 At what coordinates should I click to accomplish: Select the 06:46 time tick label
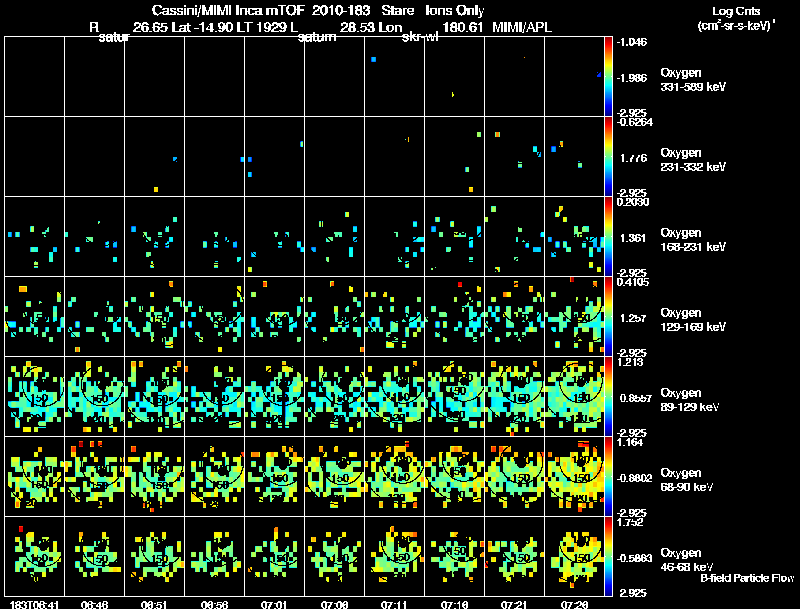[95, 604]
